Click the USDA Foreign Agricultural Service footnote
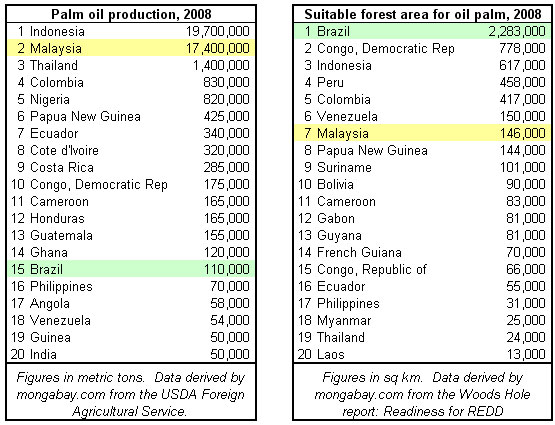Image resolution: width=555 pixels, height=425 pixels. click(x=131, y=394)
